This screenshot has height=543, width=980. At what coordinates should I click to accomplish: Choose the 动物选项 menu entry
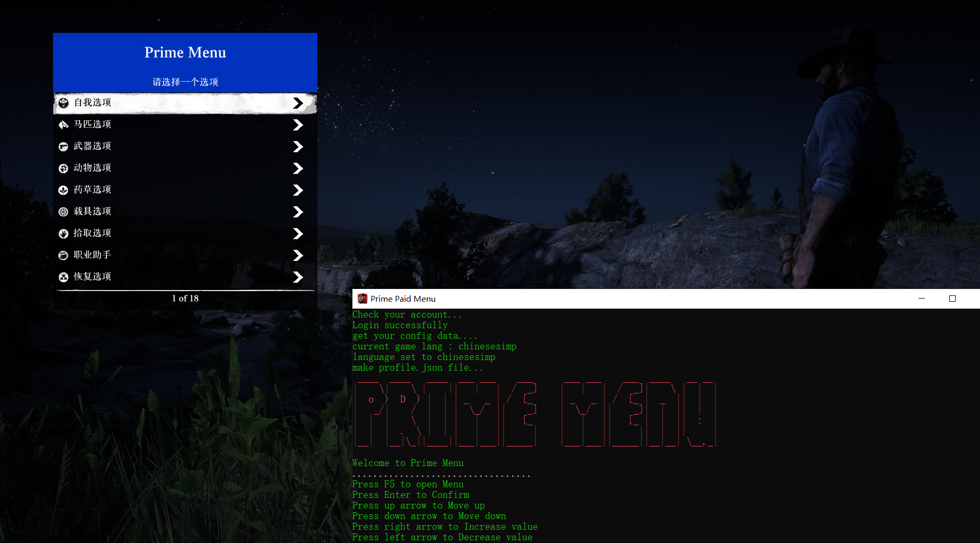(185, 168)
